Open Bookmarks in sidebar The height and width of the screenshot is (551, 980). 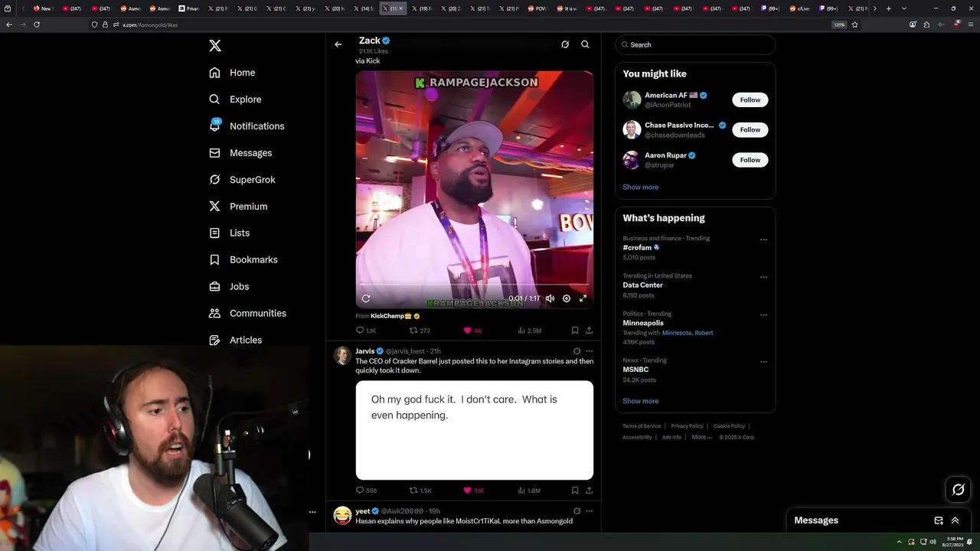[x=243, y=259]
